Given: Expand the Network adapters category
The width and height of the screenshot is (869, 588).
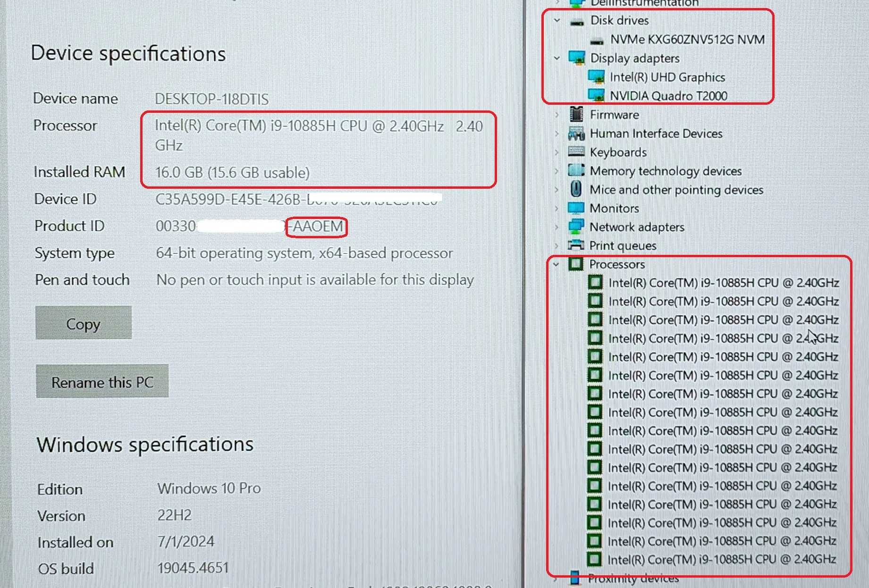Looking at the screenshot, I should [x=557, y=227].
